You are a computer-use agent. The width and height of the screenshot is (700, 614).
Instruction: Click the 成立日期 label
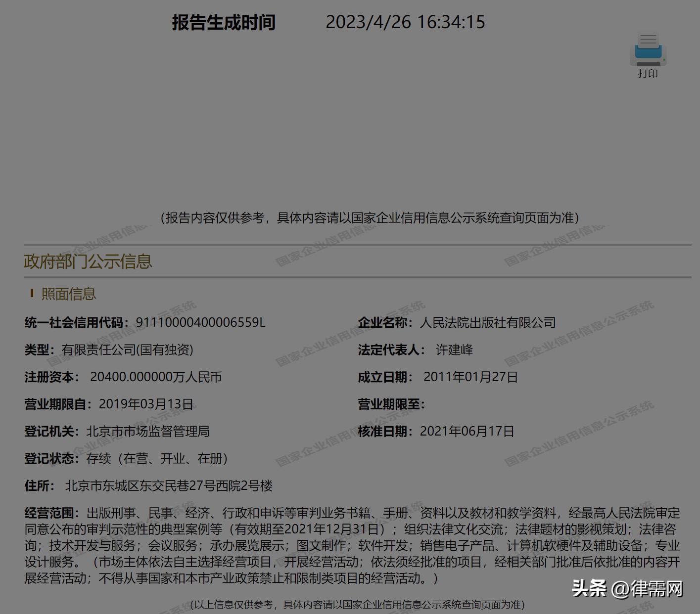pyautogui.click(x=385, y=377)
